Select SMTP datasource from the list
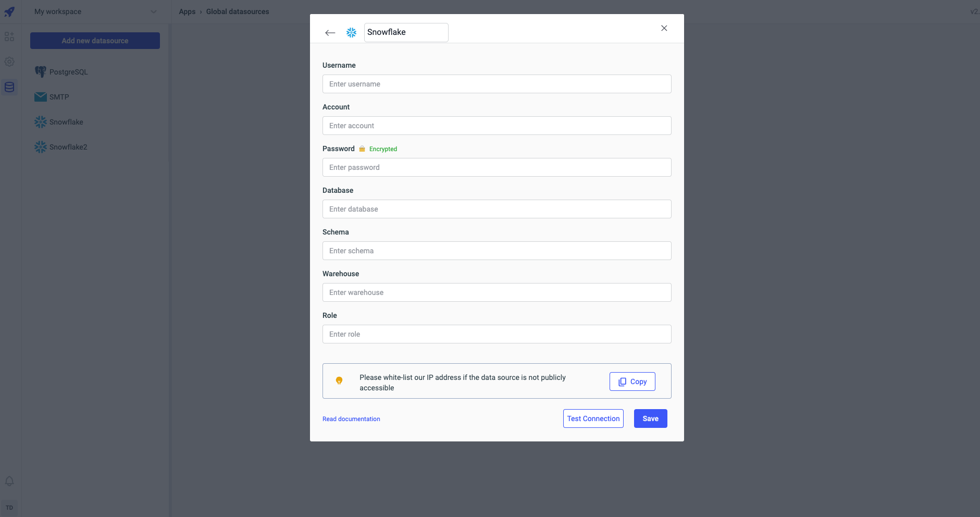980x517 pixels. 59,97
